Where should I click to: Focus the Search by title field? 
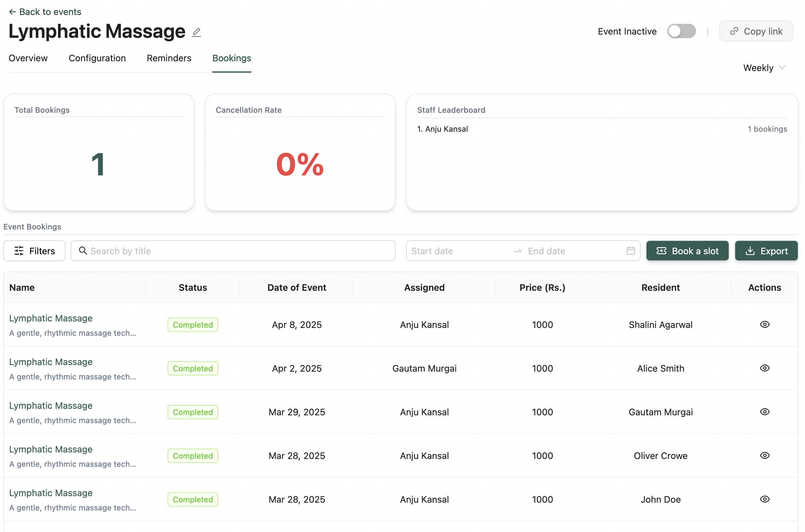point(238,251)
